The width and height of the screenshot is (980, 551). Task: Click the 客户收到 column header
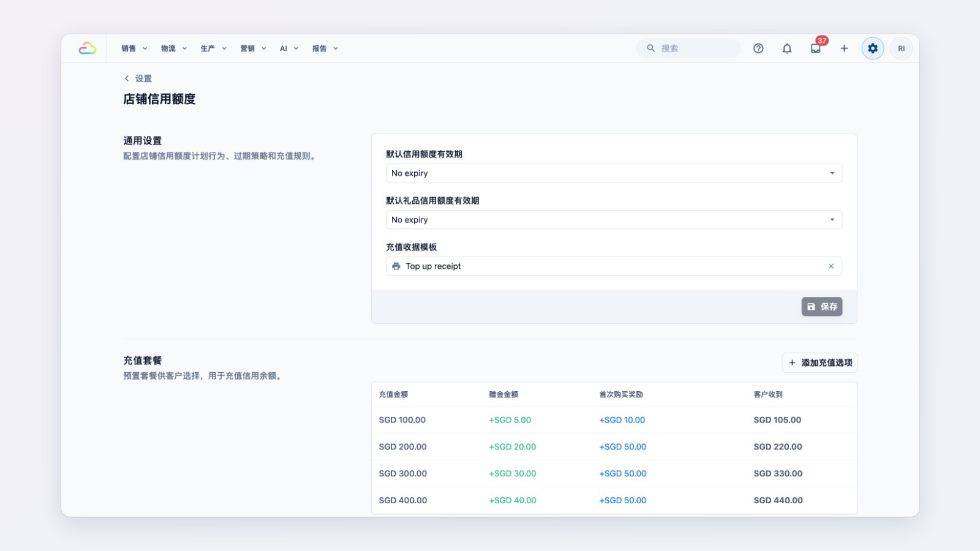click(x=768, y=394)
